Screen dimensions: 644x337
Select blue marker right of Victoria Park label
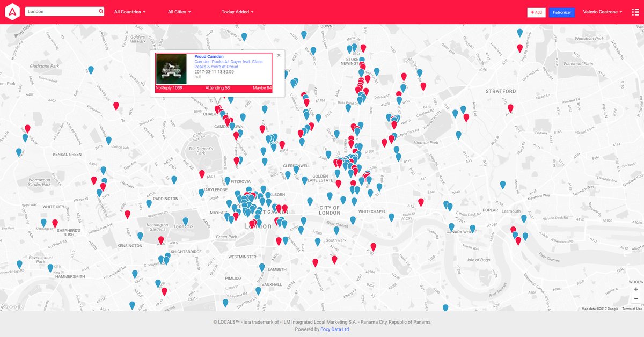458,136
